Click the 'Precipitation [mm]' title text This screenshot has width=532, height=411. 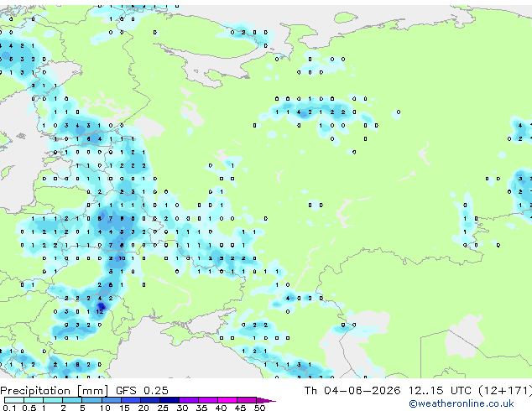click(55, 391)
